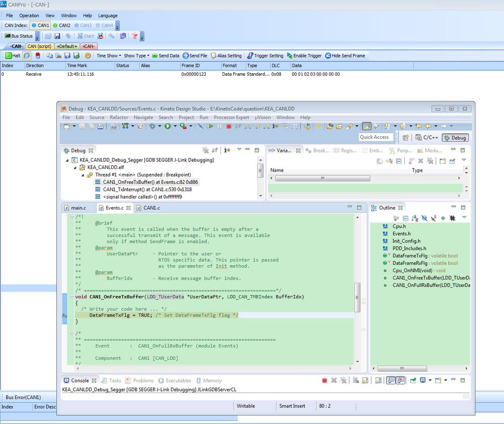This screenshot has width=504, height=424.
Task: Click the Debug perspective button
Action: [x=455, y=138]
